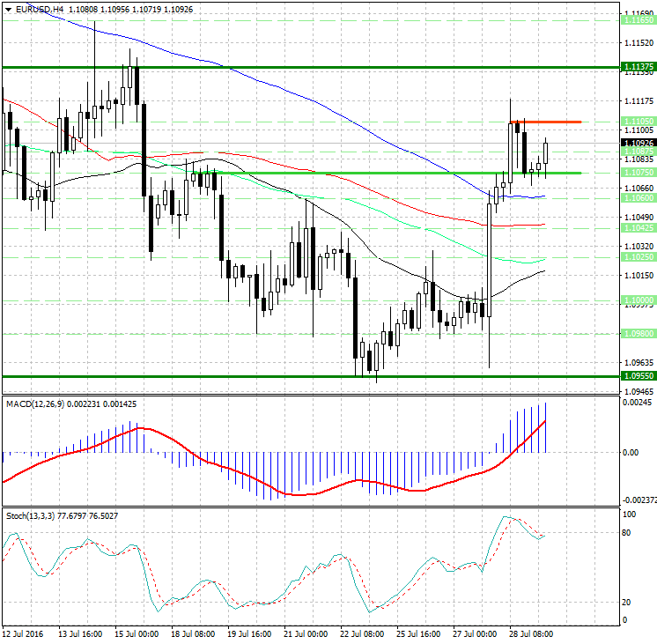Click the Stochastic 80 level label
Screen dimensions: 657x644
coord(626,533)
